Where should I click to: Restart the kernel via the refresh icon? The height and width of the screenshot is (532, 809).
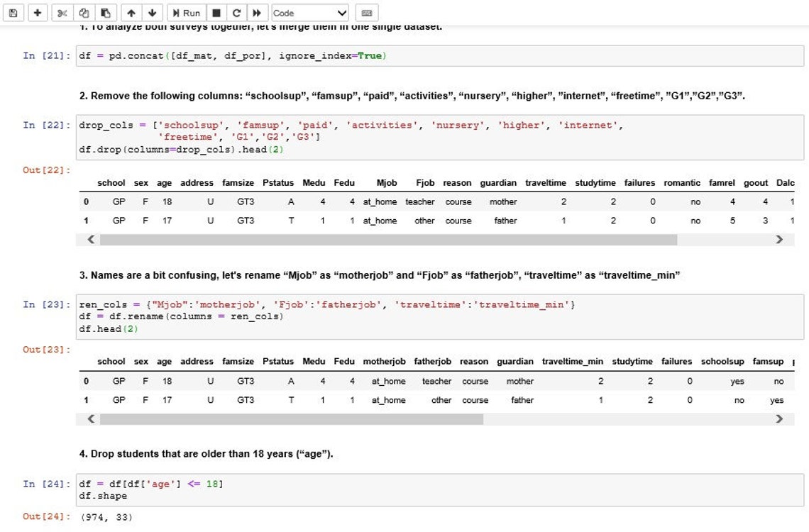(x=238, y=12)
